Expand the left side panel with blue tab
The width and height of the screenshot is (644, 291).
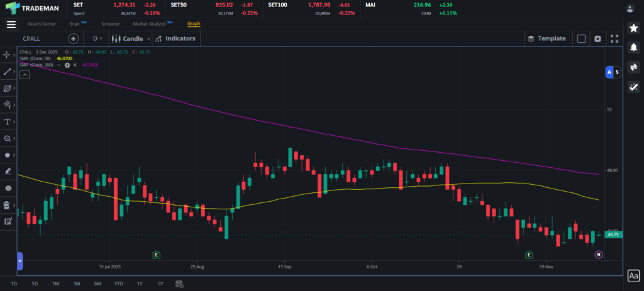coord(19,261)
